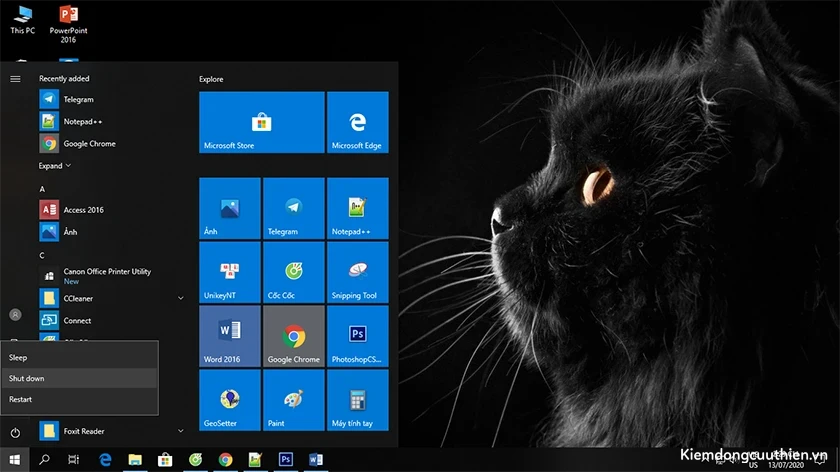Open Notepad++ from the taskbar
This screenshot has width=840, height=472.
tap(256, 460)
